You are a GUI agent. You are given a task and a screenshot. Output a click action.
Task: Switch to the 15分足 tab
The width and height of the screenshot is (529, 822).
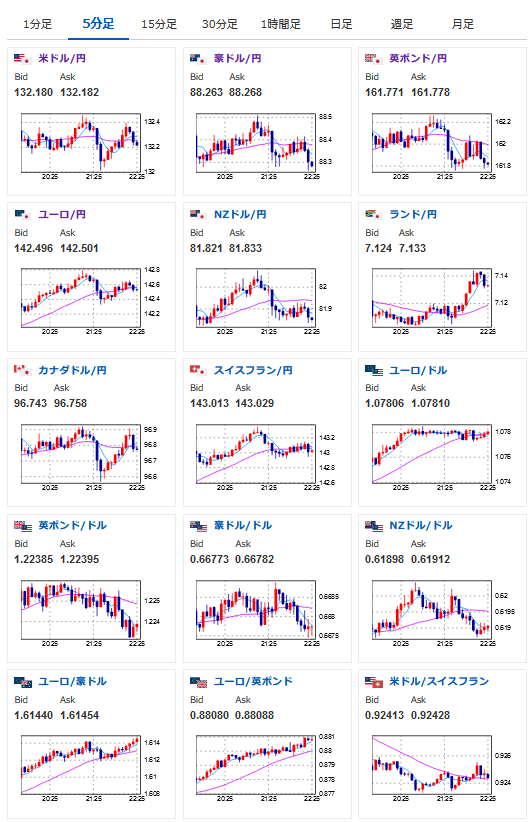point(159,24)
